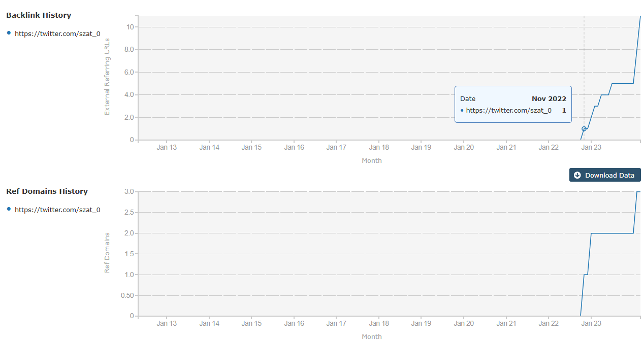Click the line endpoint on the Ref Domains chart
The image size is (644, 341).
tap(639, 192)
